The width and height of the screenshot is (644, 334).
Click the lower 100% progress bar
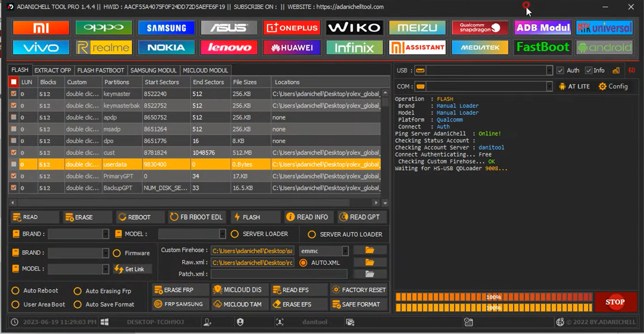coord(494,308)
